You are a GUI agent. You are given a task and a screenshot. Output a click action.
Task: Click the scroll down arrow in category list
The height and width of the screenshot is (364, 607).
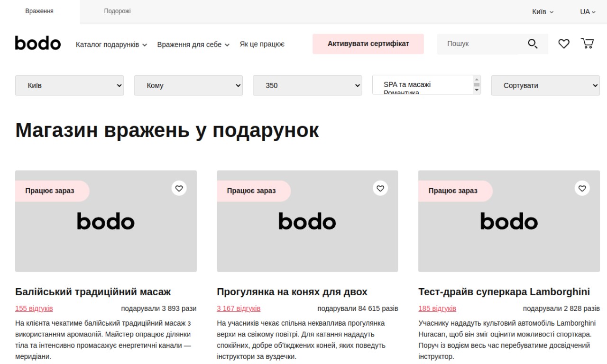[477, 90]
